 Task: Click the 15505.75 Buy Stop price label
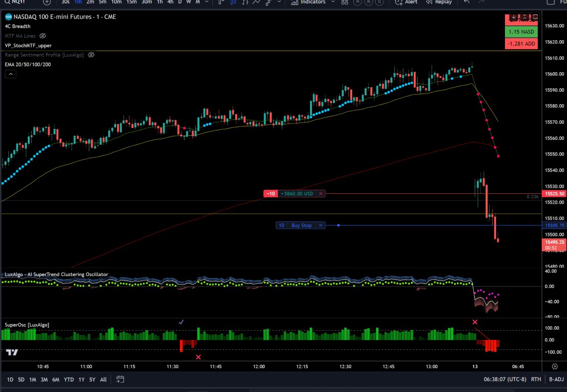[x=554, y=225]
